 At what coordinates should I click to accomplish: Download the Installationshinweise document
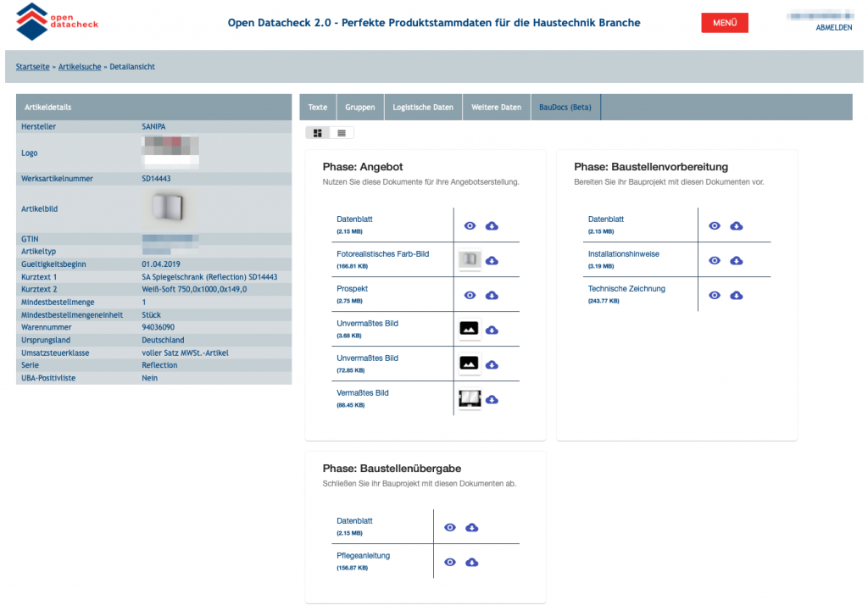[737, 261]
